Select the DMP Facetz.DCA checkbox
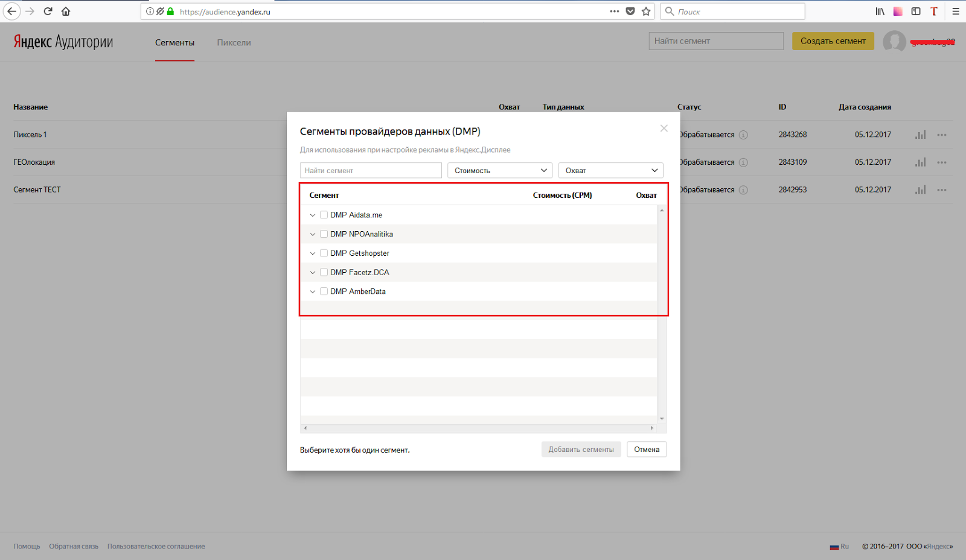Screen dimensions: 966x560 click(324, 272)
